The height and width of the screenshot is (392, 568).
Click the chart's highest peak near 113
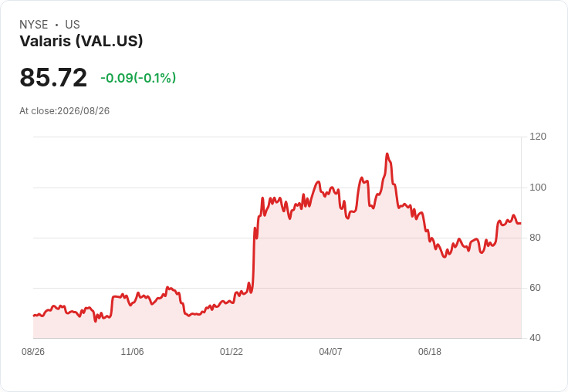tap(387, 154)
